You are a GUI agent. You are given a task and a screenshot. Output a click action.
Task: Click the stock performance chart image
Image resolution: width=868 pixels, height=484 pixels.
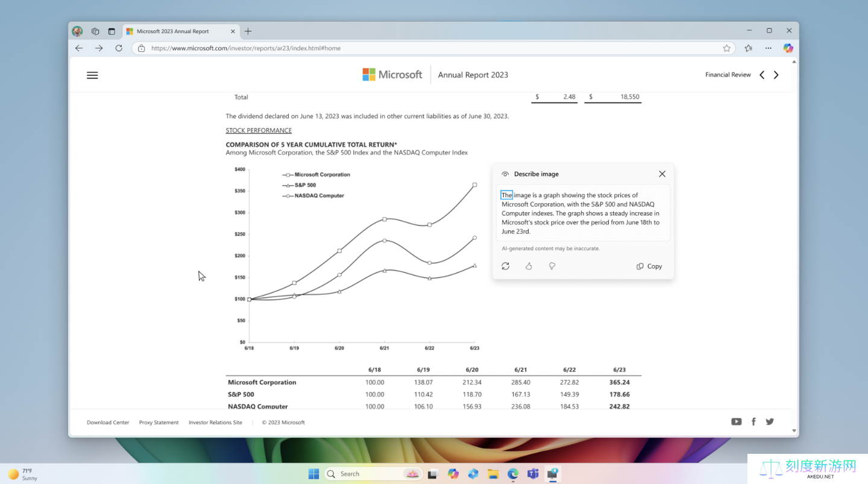356,259
